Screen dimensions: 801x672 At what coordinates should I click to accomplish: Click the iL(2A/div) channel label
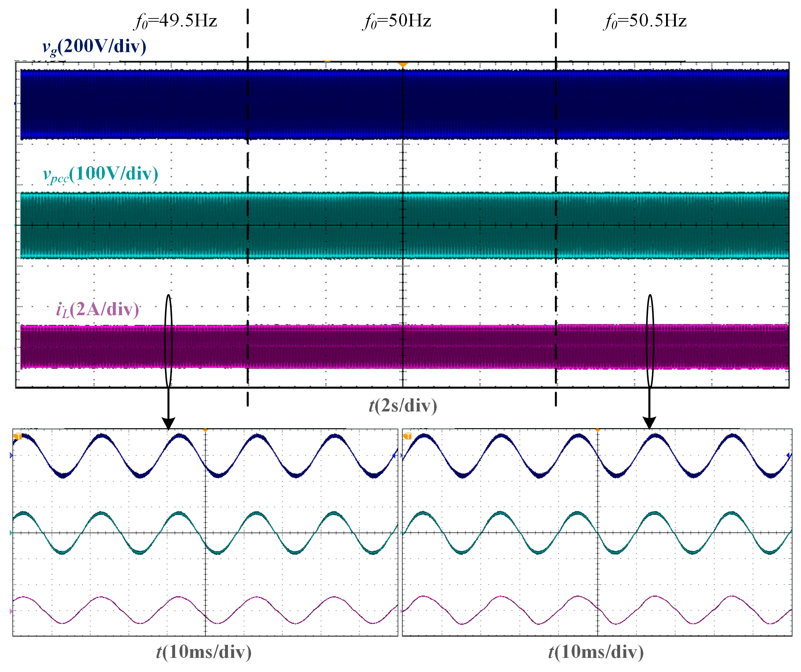click(x=98, y=309)
